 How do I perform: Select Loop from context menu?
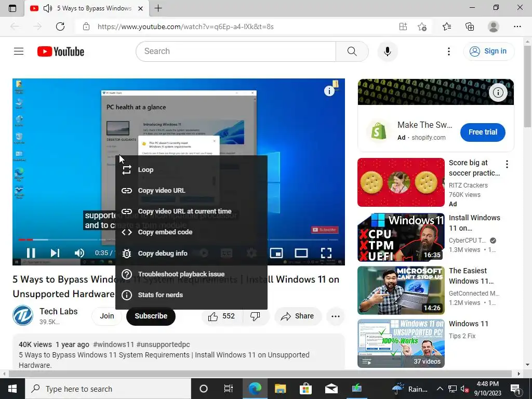click(x=191, y=170)
